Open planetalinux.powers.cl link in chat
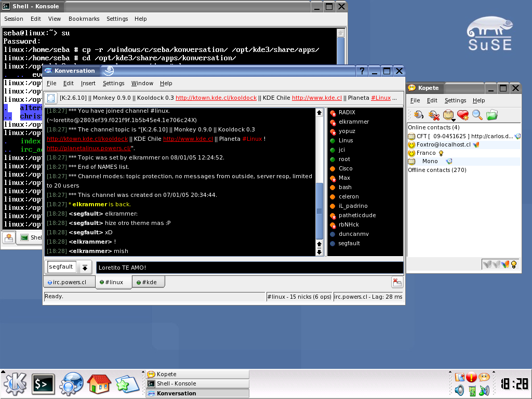The width and height of the screenshot is (532, 399). (89, 148)
